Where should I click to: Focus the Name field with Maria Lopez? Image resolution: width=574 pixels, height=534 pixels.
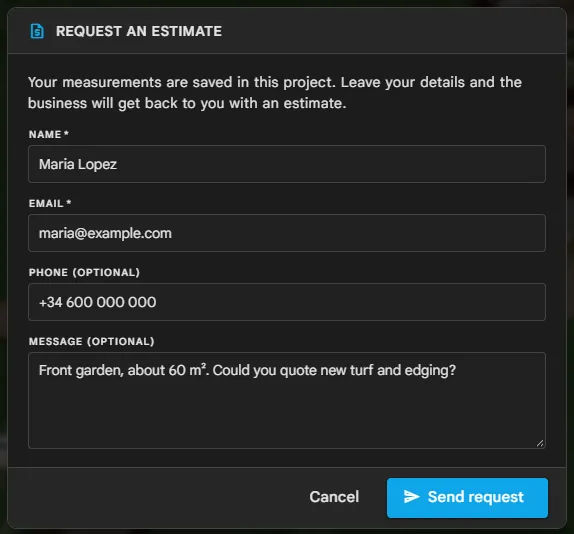coord(287,164)
